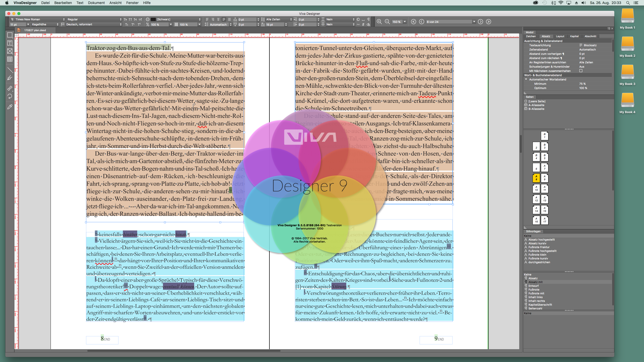Collapse 'Automatischer Wortabstand' section
644x362 pixels.
coord(526,79)
